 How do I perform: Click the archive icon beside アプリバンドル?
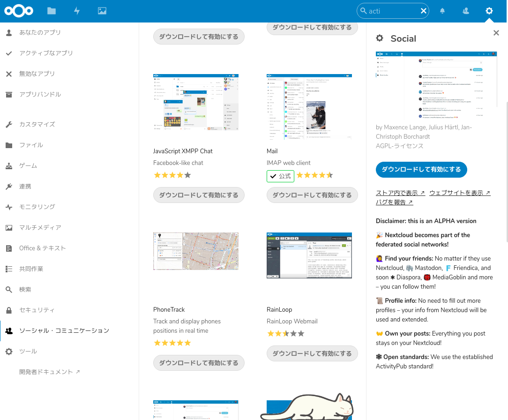pyautogui.click(x=9, y=95)
